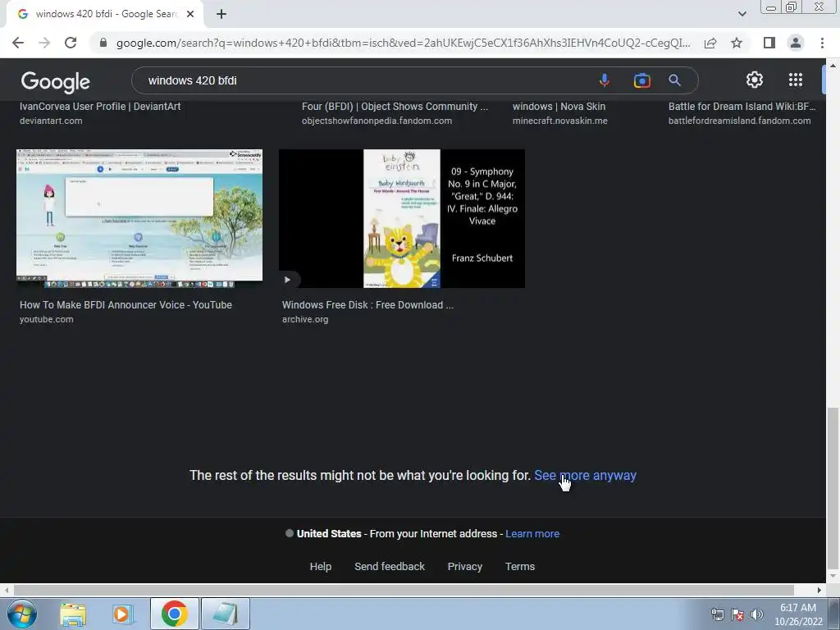Click the lock icon in address bar

tap(103, 43)
